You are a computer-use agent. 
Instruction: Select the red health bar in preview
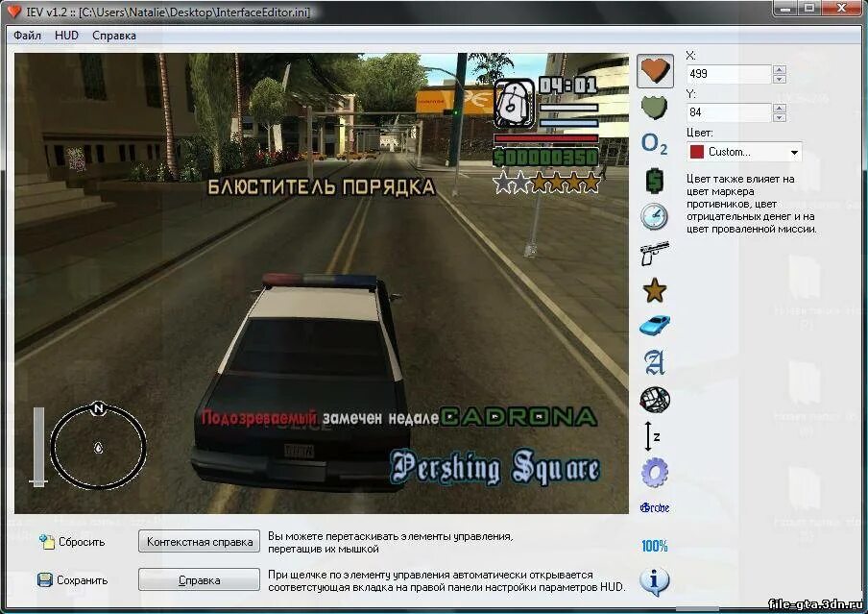click(x=545, y=138)
